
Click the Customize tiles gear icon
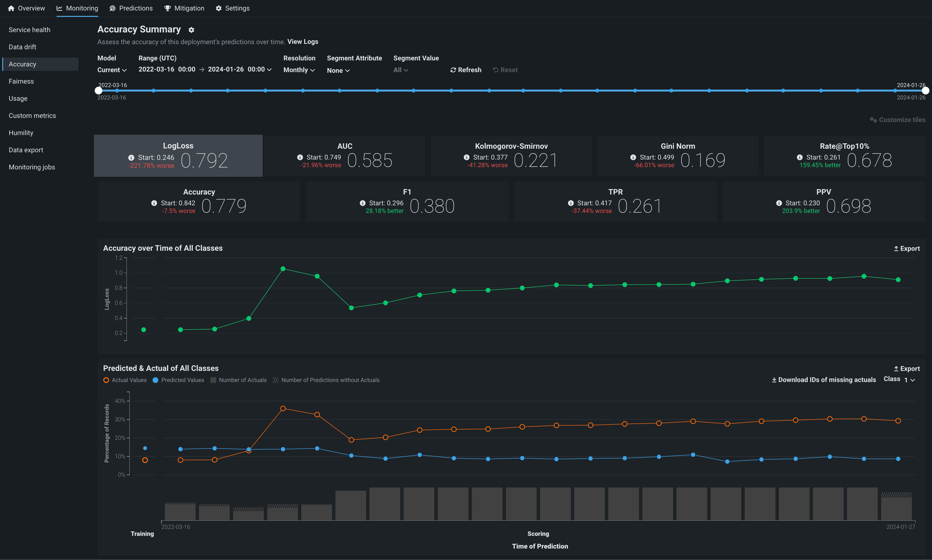click(873, 120)
